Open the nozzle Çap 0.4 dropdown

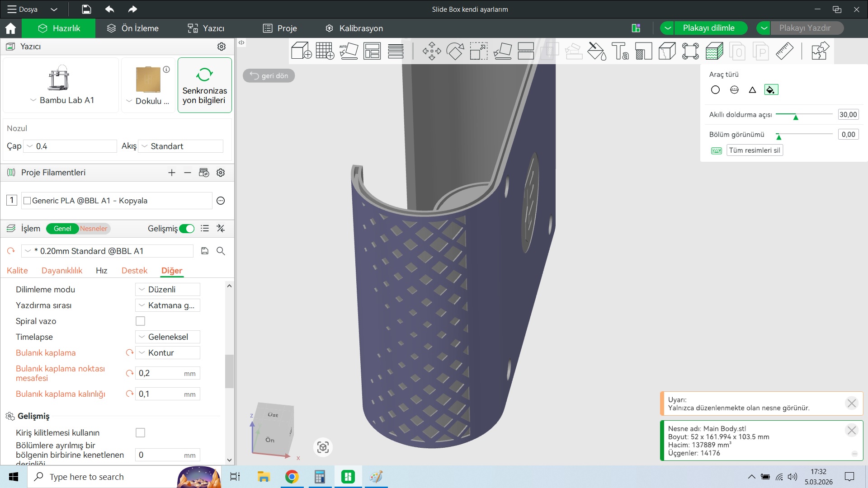(x=70, y=146)
